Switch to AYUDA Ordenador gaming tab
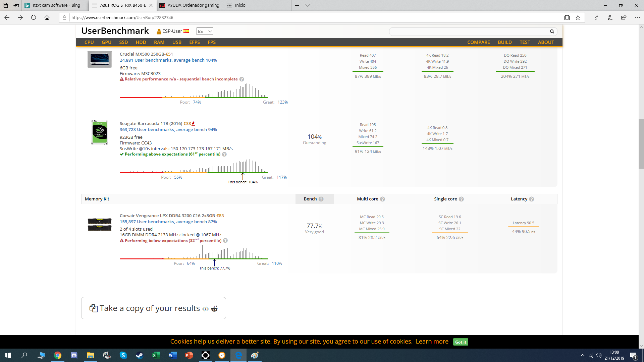 (x=190, y=5)
